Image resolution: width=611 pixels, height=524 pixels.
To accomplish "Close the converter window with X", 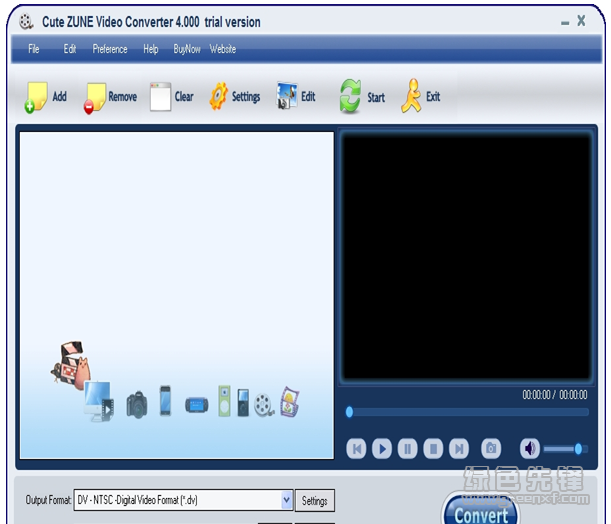I will pyautogui.click(x=581, y=21).
